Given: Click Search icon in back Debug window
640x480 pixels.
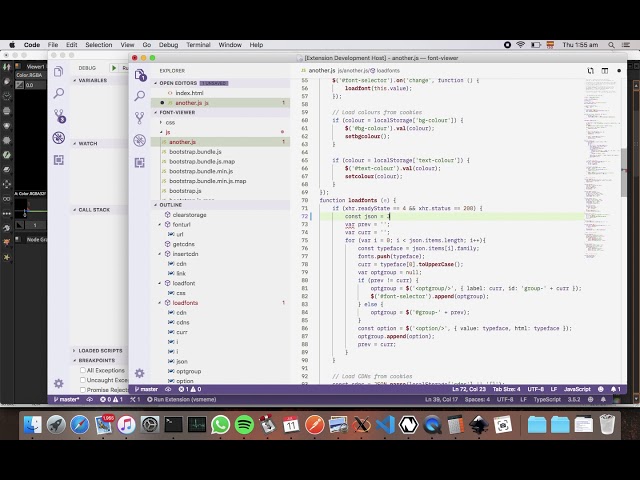Looking at the screenshot, I should tap(58, 93).
